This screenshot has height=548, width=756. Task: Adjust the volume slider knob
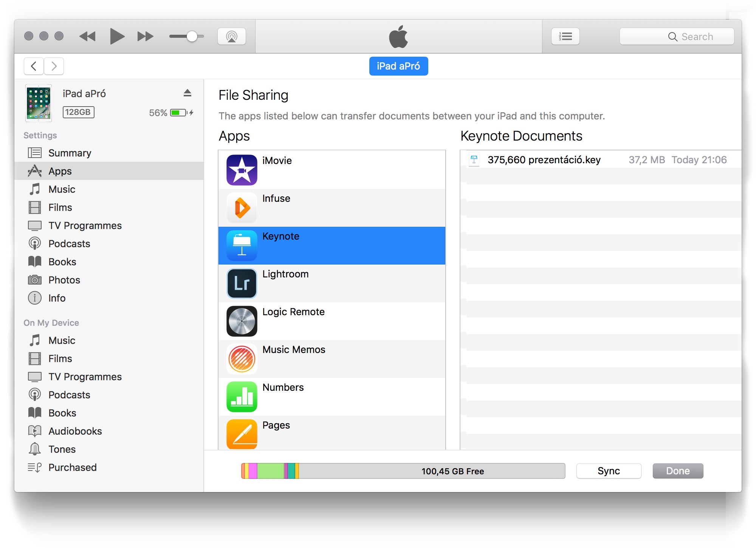[x=192, y=36]
